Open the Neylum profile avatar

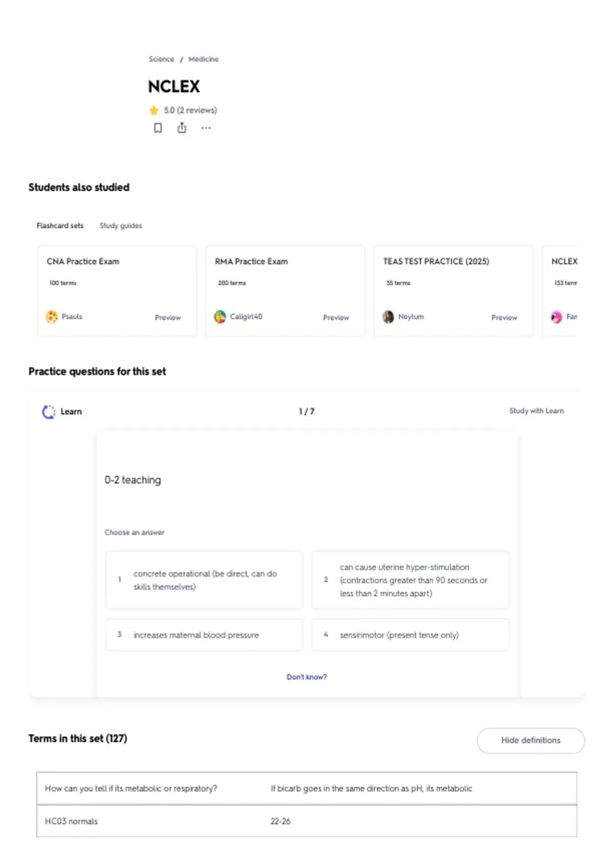[388, 317]
